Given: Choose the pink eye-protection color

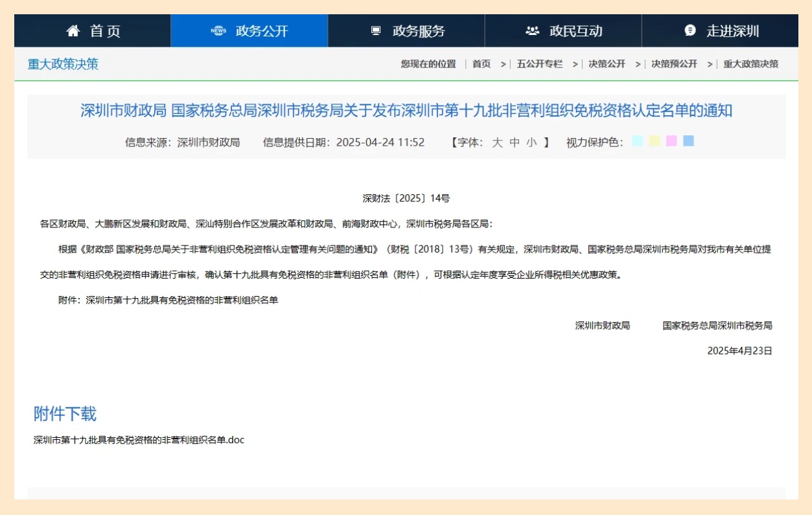Looking at the screenshot, I should (x=671, y=141).
